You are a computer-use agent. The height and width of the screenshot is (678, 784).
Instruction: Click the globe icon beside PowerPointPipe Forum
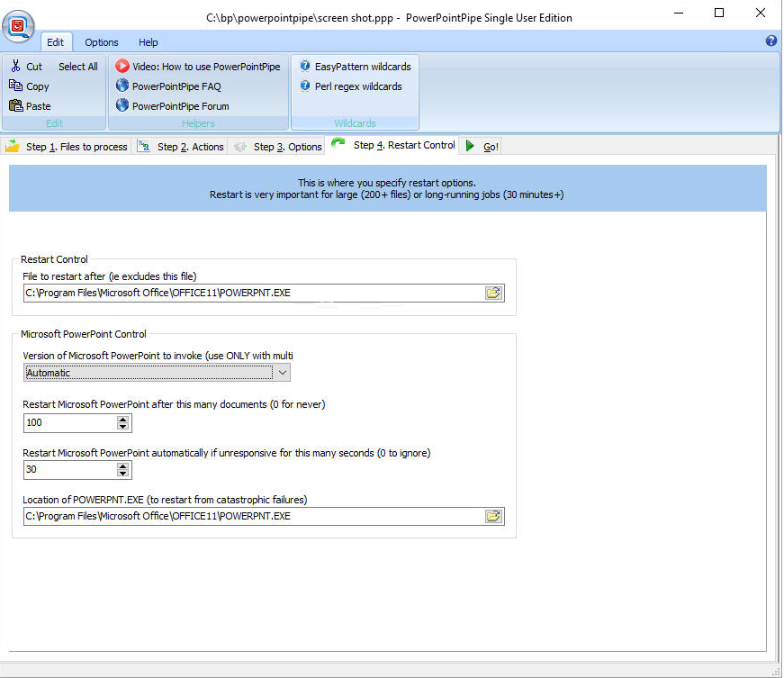pyautogui.click(x=122, y=105)
